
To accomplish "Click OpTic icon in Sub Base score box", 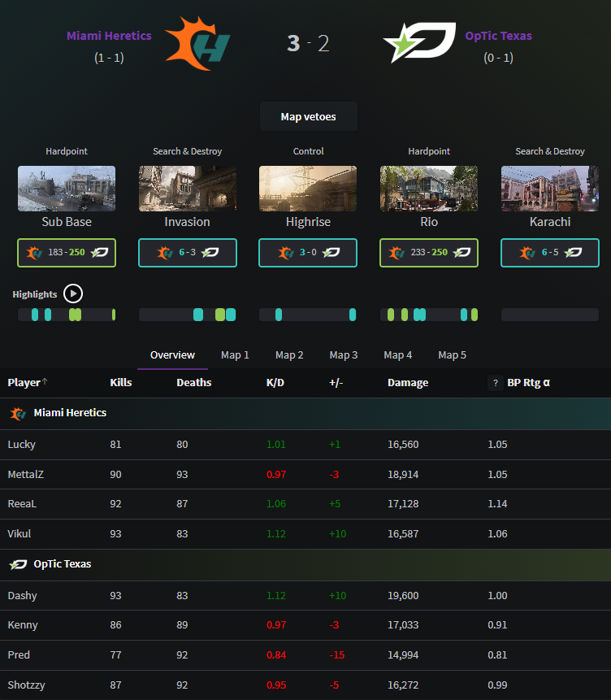I will point(99,253).
